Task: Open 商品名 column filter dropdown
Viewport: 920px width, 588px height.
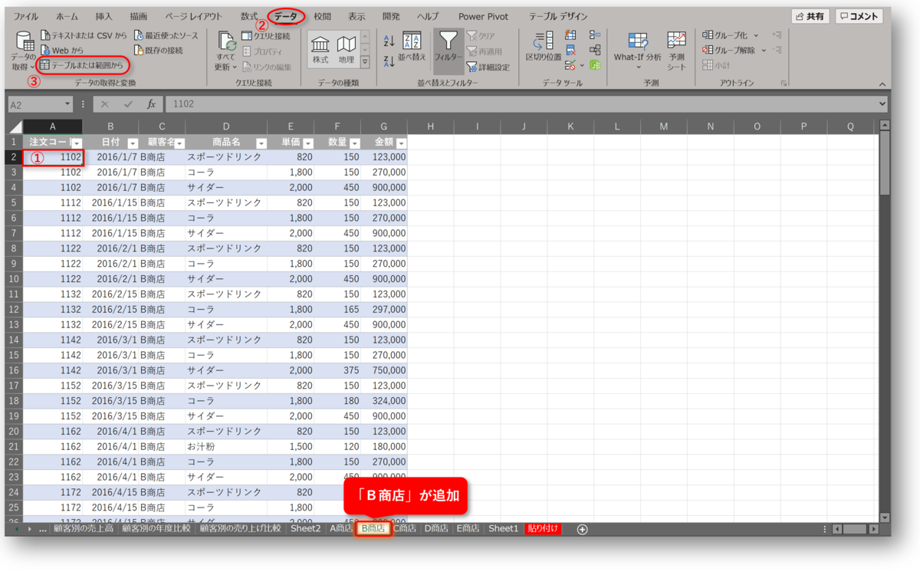Action: pos(261,143)
